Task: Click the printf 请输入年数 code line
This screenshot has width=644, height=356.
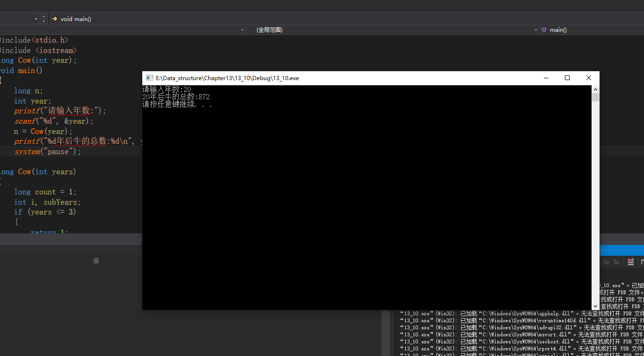Action: tap(60, 111)
